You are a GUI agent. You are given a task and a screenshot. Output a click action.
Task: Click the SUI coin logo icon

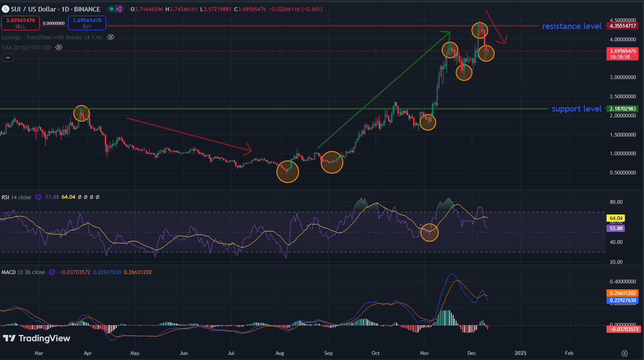6,9
